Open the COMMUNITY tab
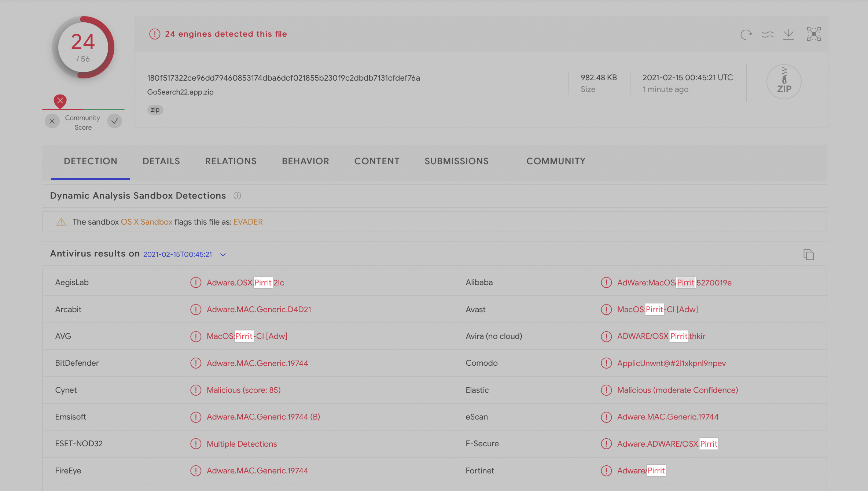 [x=556, y=161]
